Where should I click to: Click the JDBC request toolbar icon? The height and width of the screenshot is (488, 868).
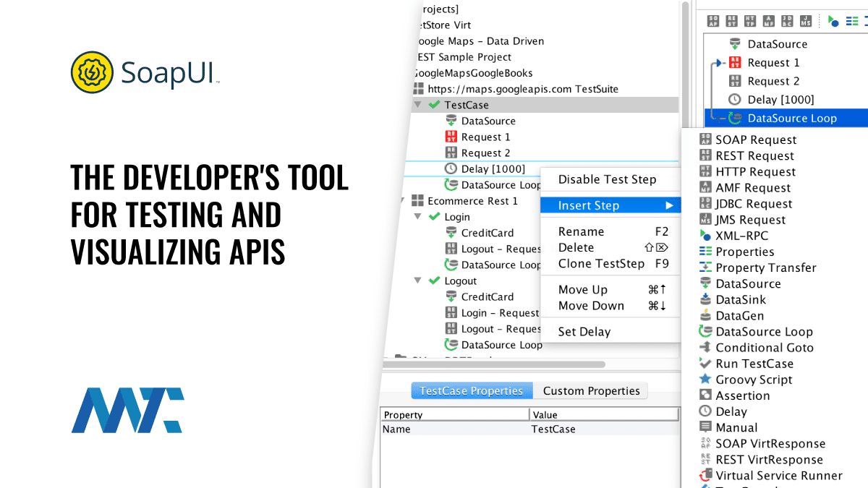(x=786, y=20)
